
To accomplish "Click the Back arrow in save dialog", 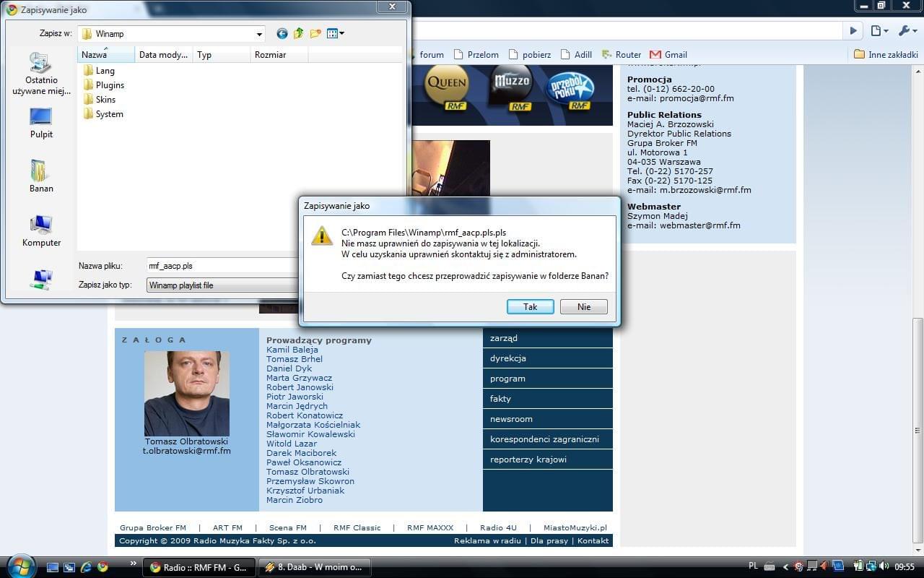I will click(x=282, y=33).
